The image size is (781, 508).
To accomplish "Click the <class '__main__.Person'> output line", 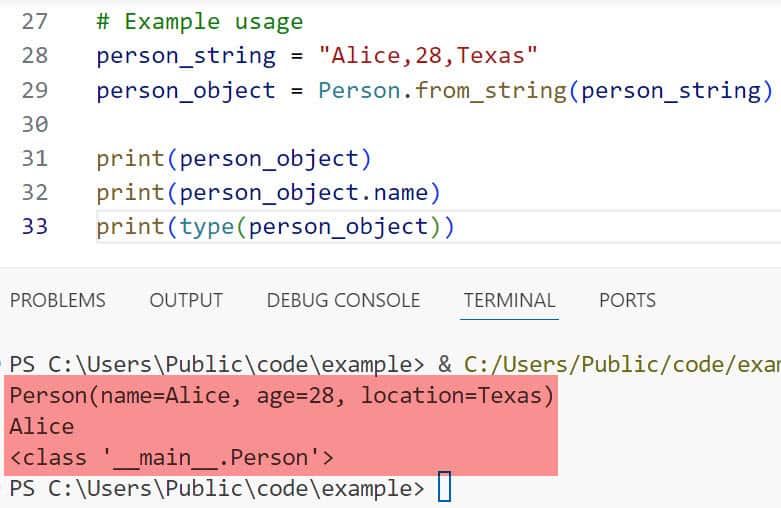I will click(171, 458).
